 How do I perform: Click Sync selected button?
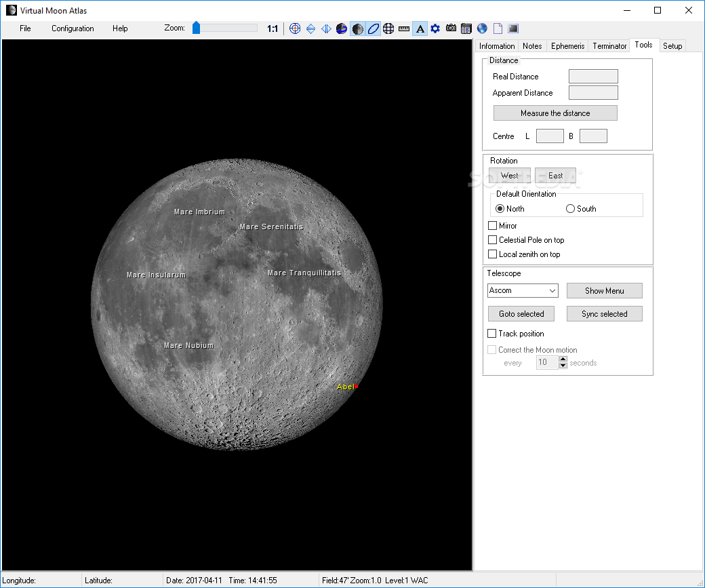(604, 314)
